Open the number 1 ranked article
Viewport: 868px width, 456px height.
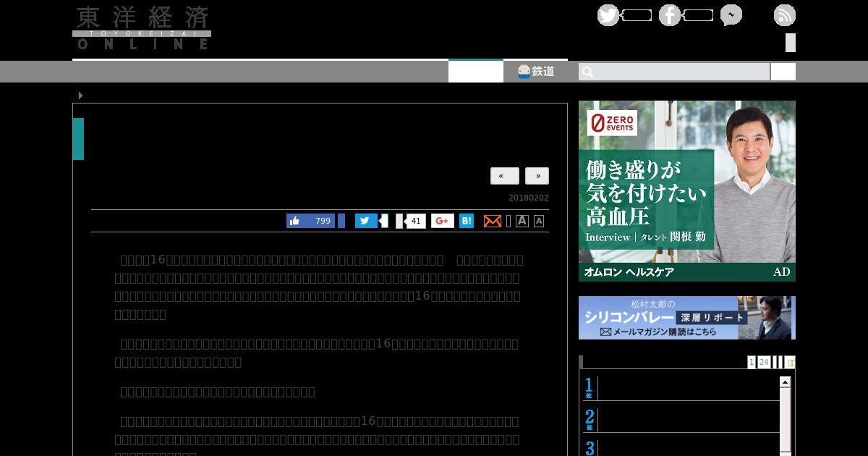(680, 388)
